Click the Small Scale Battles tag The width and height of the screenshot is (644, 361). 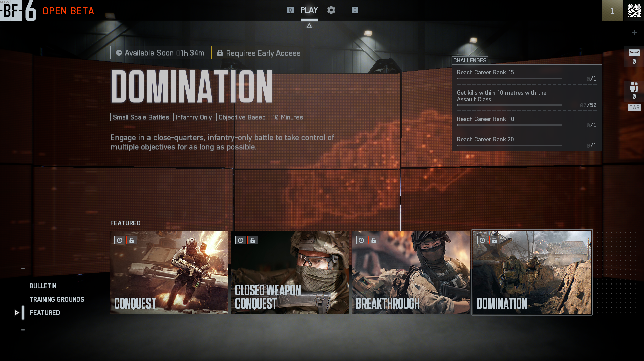pyautogui.click(x=141, y=117)
